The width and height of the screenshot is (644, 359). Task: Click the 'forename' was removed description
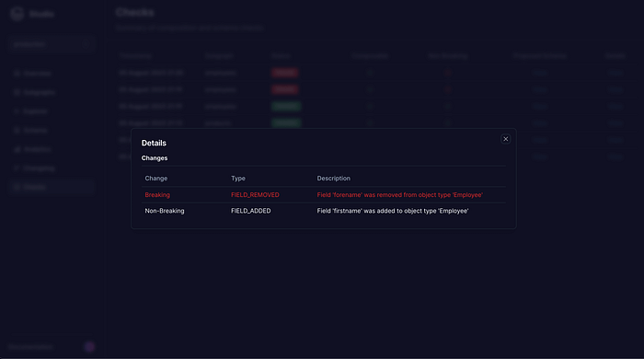pyautogui.click(x=399, y=195)
